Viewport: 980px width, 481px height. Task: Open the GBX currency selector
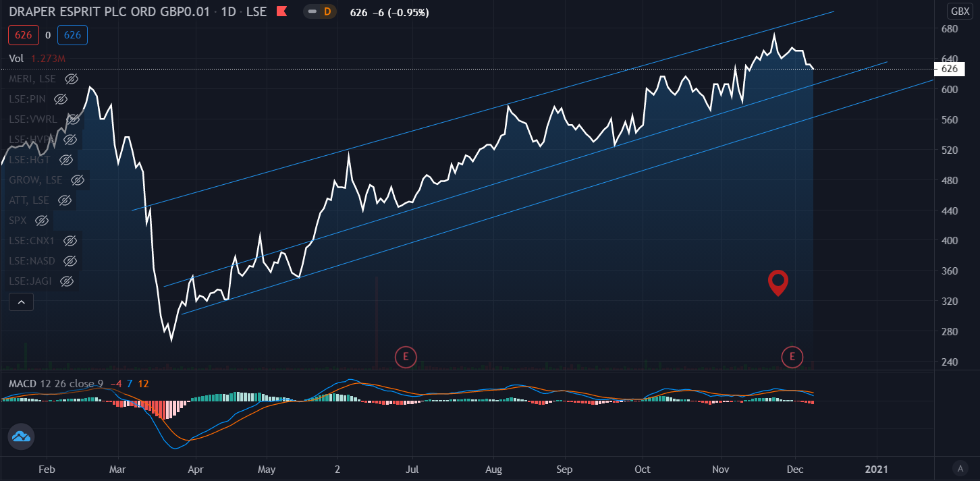coord(958,11)
